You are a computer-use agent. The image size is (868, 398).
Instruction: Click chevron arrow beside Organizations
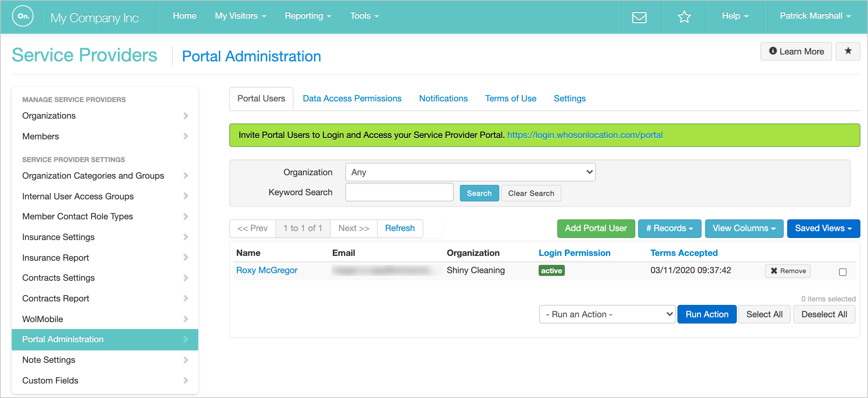point(186,116)
